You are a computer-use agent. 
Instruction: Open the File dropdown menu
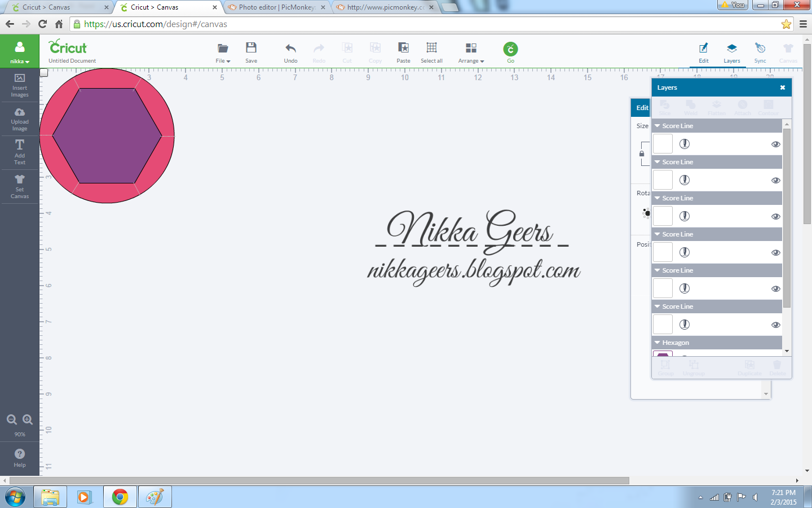223,52
